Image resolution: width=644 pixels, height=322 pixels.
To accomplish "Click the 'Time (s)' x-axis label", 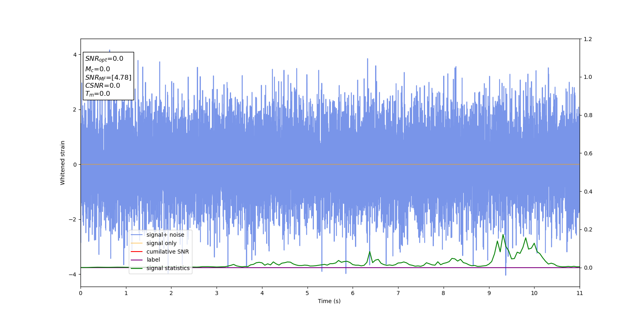I will (x=329, y=301).
